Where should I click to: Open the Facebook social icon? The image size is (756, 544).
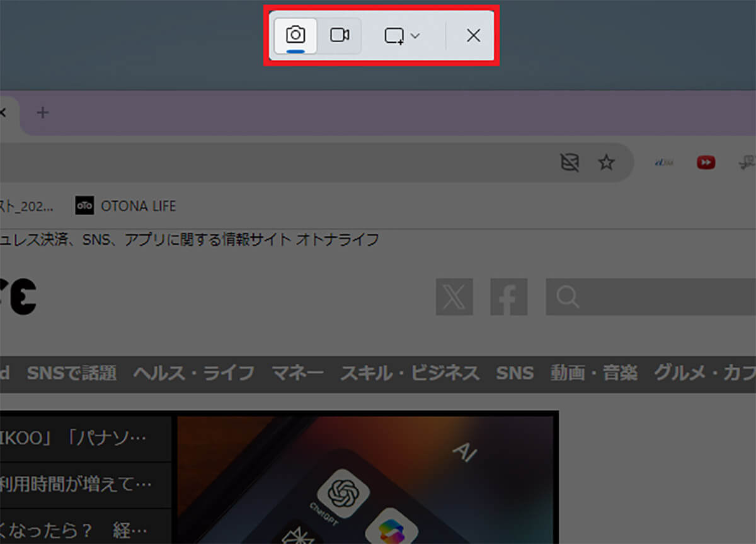509,297
